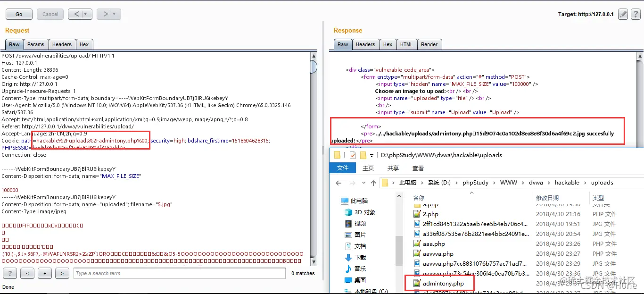Viewport: 644px width, 294px height.
Task: Click the '+' search options button
Action: tap(45, 273)
